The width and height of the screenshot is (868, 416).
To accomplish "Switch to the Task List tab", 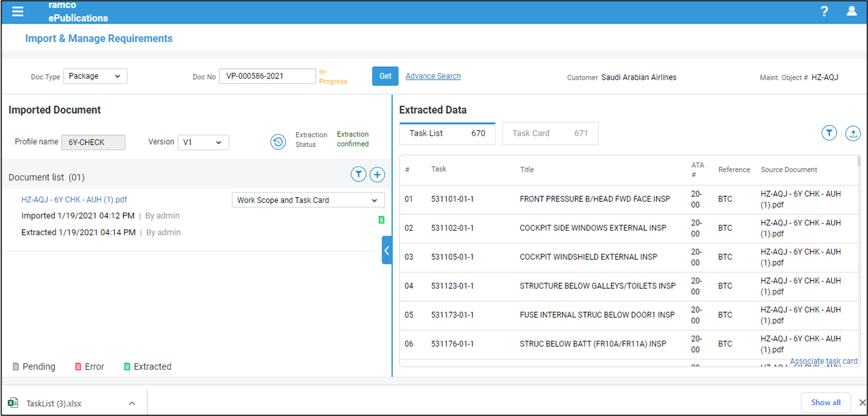I will pos(447,134).
